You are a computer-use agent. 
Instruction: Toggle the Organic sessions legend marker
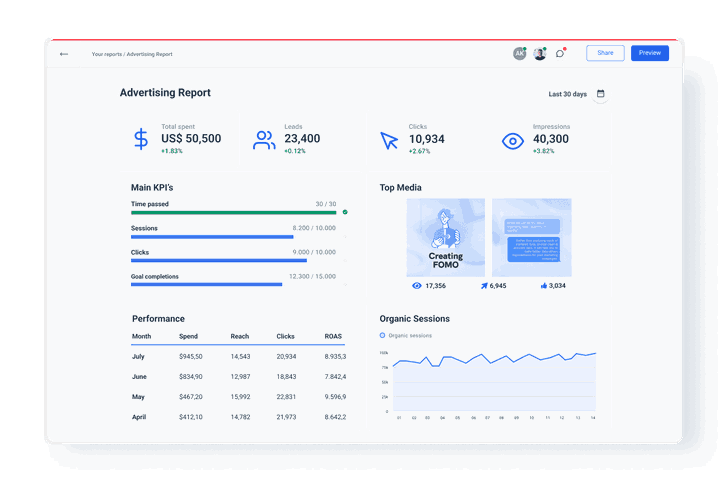382,335
